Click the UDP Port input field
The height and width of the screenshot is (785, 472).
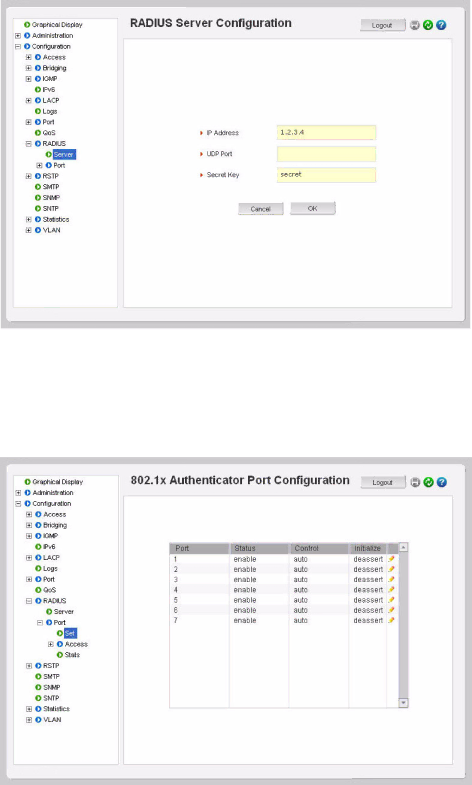(326, 154)
